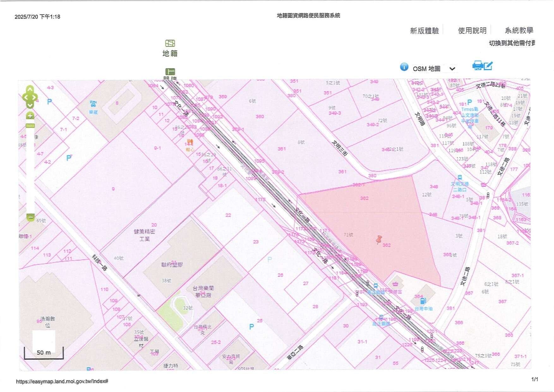Click the 切換到其他需付費 link

512,43
